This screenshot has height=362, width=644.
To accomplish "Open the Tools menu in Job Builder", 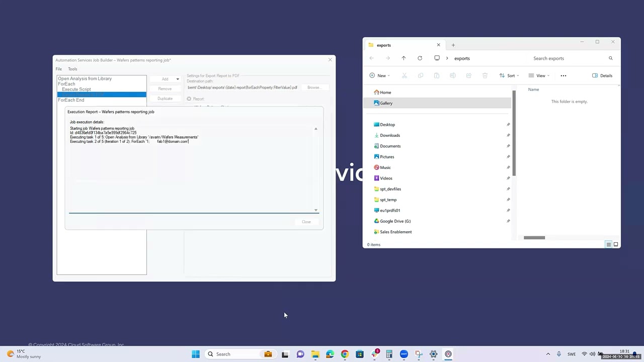I will [72, 69].
